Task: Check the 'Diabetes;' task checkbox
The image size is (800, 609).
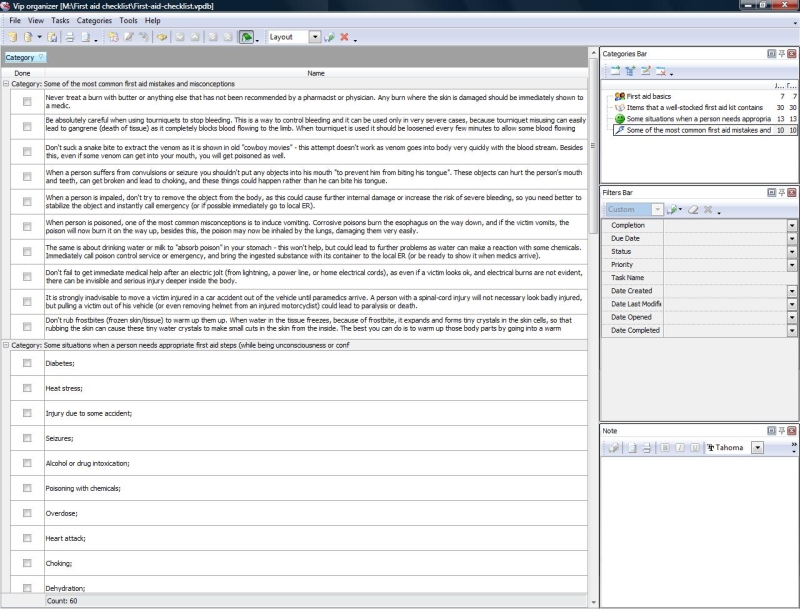Action: 27,363
